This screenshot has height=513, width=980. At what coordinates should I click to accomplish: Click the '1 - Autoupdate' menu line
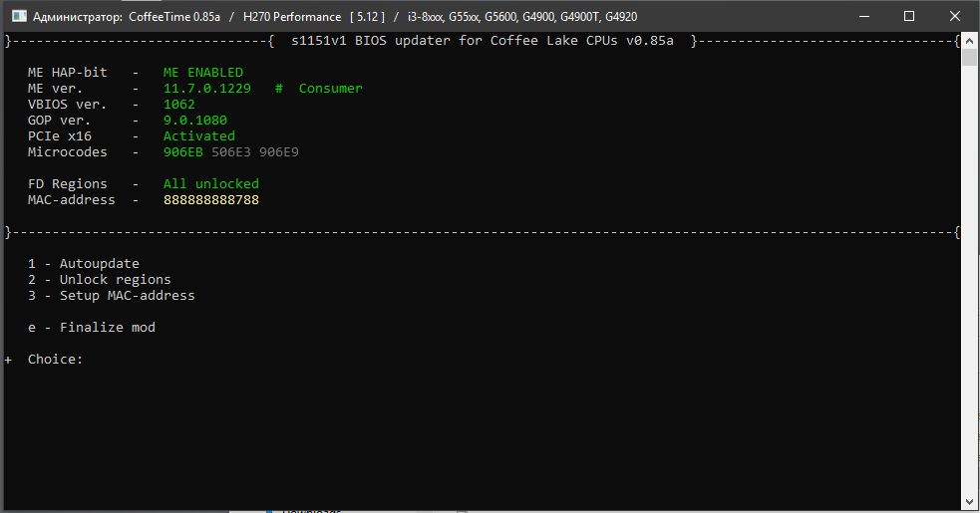coord(84,264)
